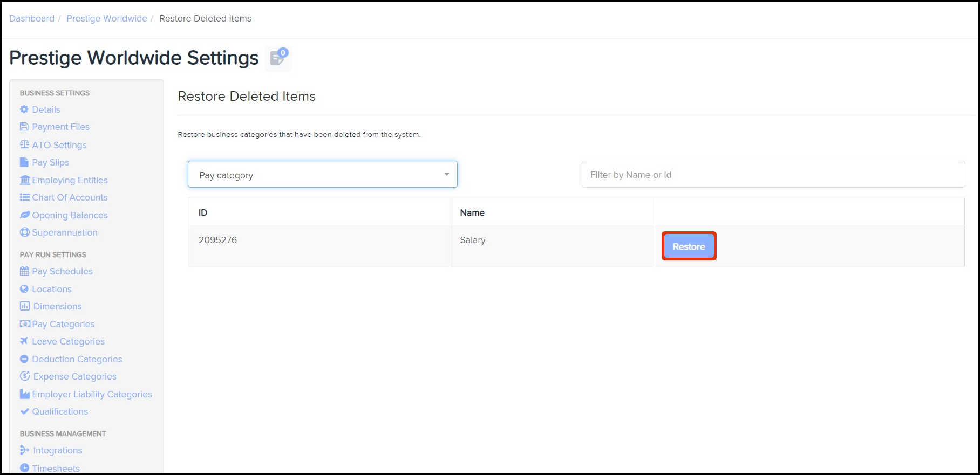The image size is (980, 475).
Task: Click the scales icon for ATO Settings
Action: [24, 144]
